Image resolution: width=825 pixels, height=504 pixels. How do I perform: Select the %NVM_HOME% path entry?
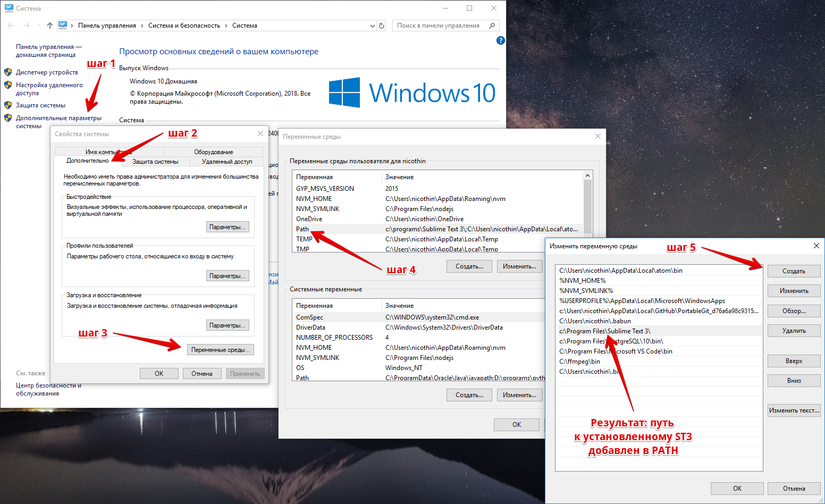point(659,281)
